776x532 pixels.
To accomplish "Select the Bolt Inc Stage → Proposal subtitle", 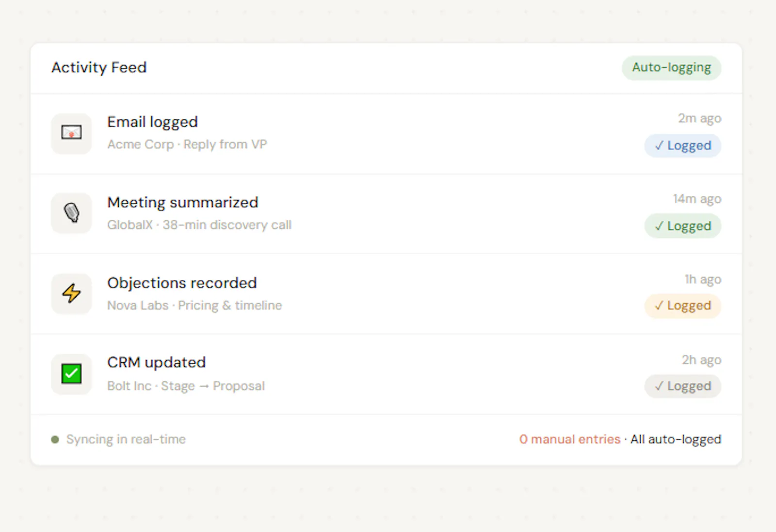I will 186,386.
